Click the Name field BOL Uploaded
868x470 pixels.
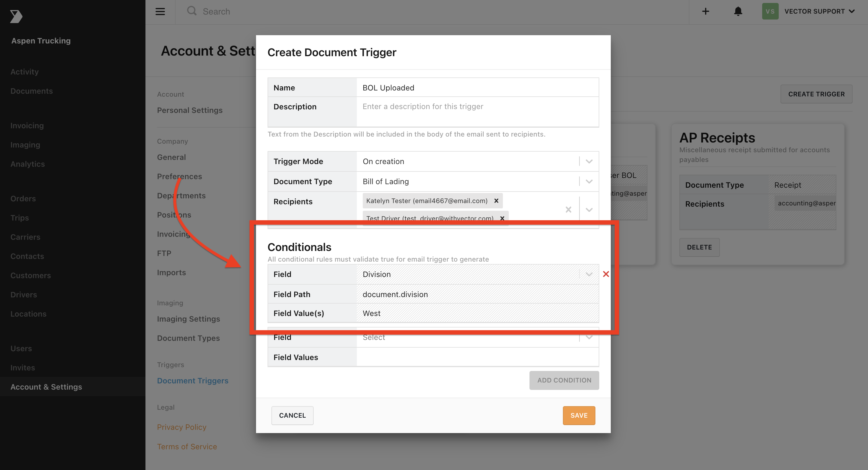(x=477, y=88)
